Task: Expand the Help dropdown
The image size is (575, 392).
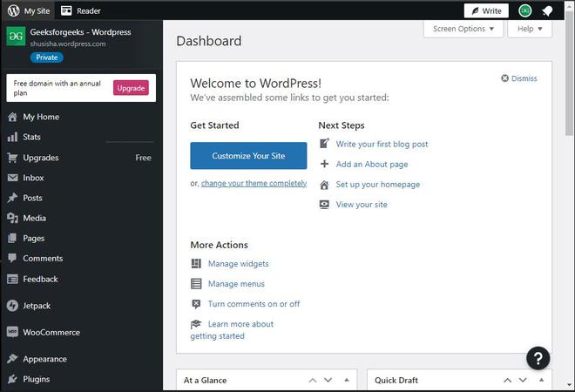Action: click(530, 29)
